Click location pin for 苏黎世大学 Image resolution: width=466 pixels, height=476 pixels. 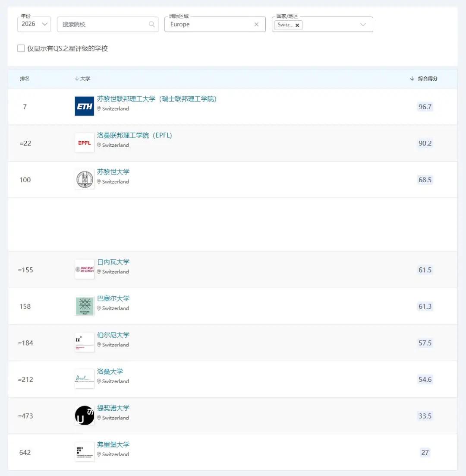(x=99, y=181)
